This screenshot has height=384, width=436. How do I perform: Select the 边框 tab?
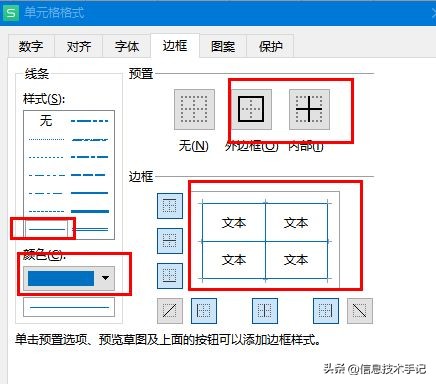pos(175,45)
